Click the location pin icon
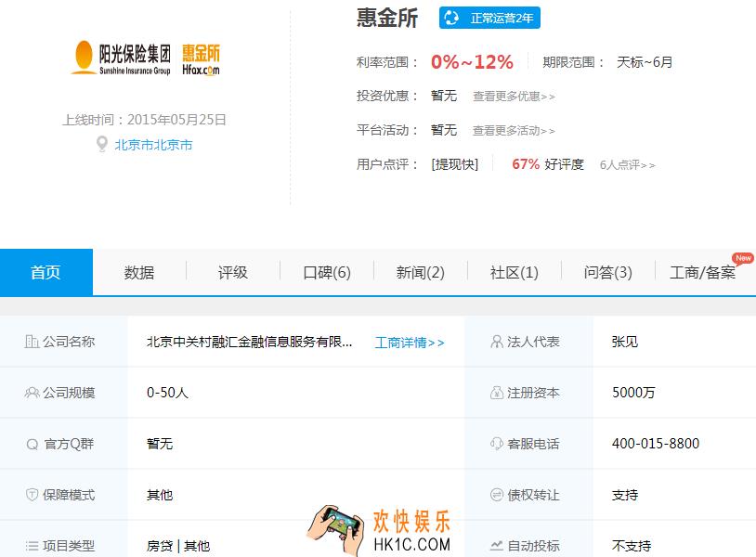The height and width of the screenshot is (557, 756). pyautogui.click(x=102, y=144)
